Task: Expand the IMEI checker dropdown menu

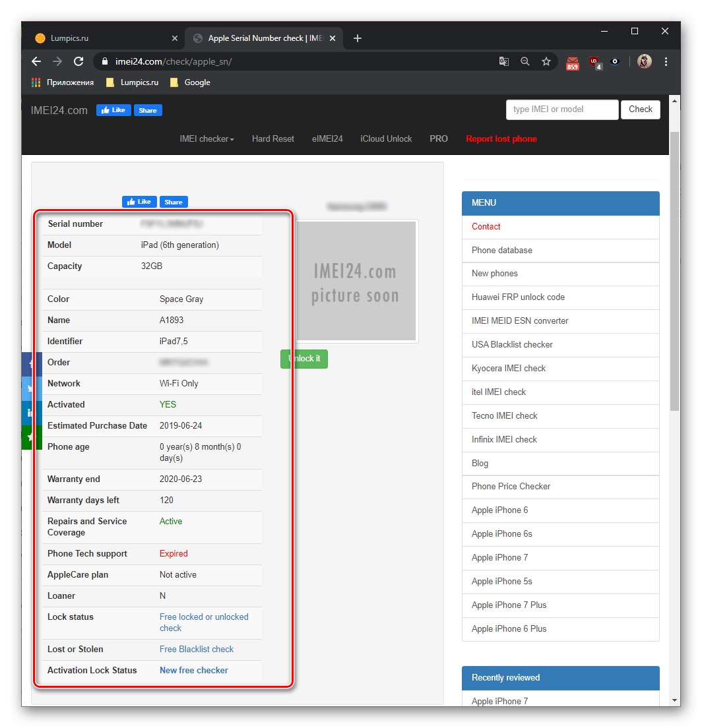Action: point(207,139)
